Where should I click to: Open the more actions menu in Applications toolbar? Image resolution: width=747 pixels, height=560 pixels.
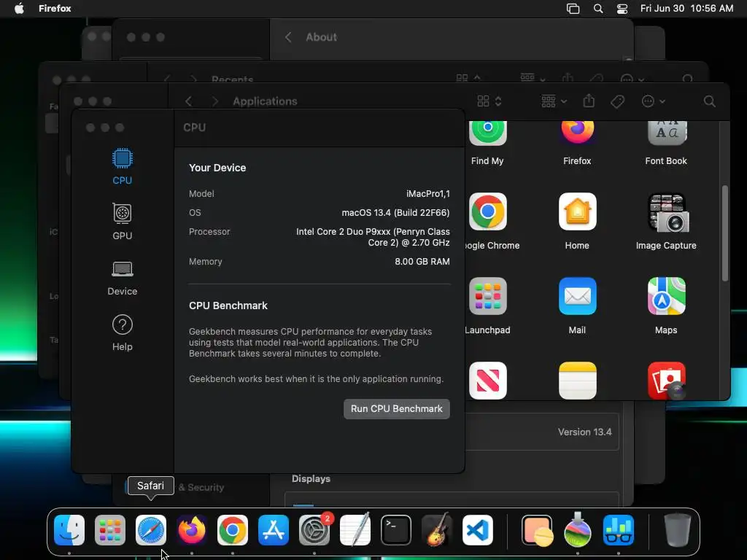coord(653,101)
